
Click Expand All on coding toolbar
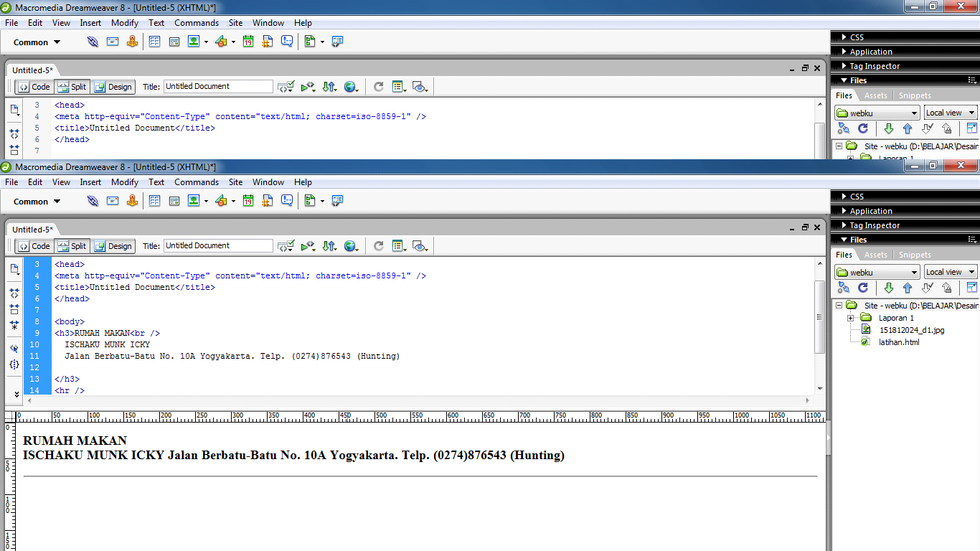pyautogui.click(x=14, y=325)
